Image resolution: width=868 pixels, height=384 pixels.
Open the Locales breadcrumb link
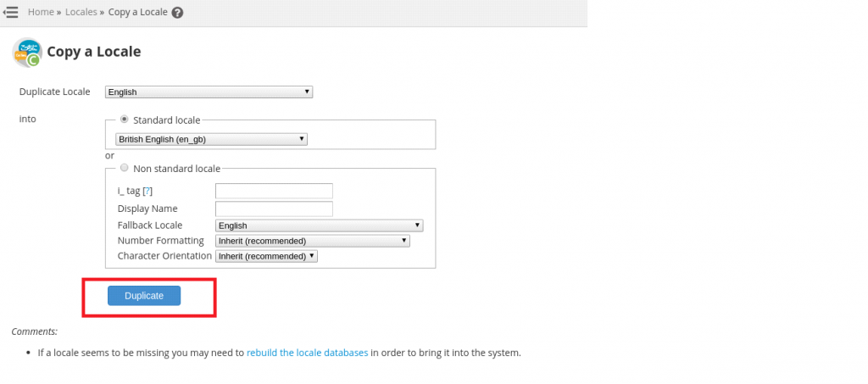[x=81, y=13]
